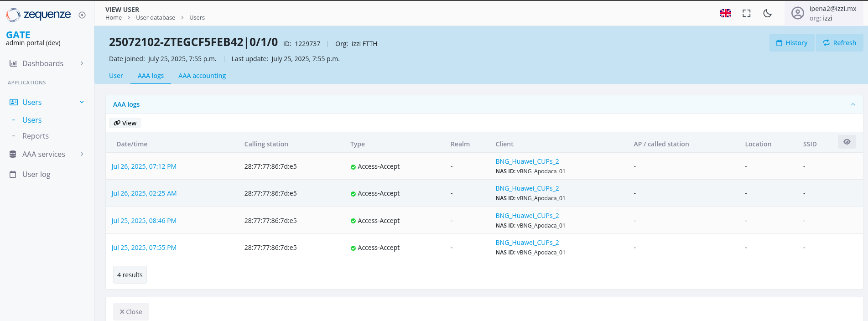Select the AAA logs tab
This screenshot has height=321, width=868.
pyautogui.click(x=151, y=76)
